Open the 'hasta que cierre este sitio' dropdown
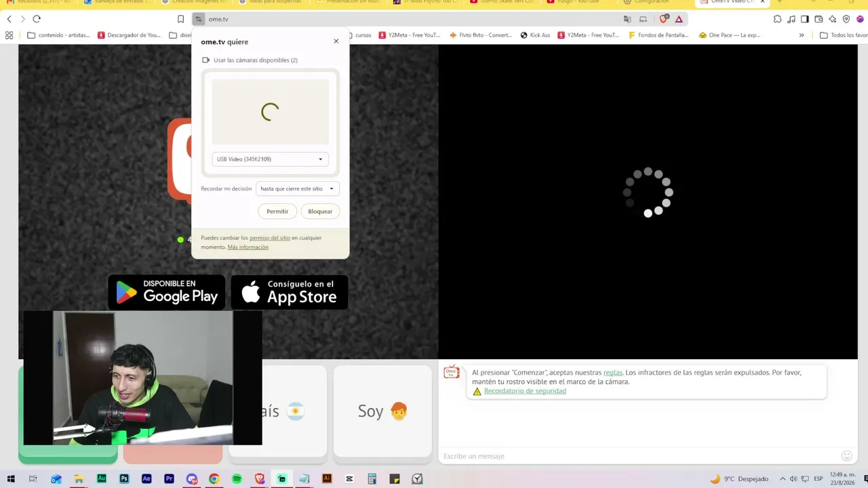 tap(298, 188)
